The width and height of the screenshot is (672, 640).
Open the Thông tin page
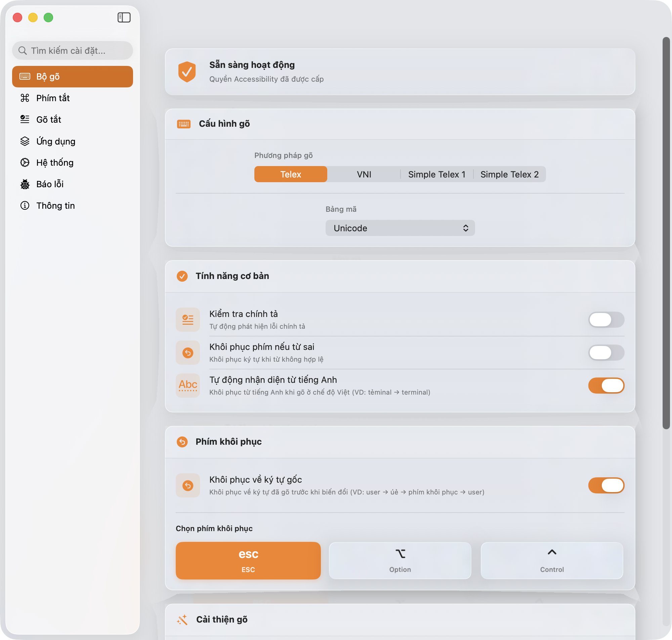(x=72, y=205)
